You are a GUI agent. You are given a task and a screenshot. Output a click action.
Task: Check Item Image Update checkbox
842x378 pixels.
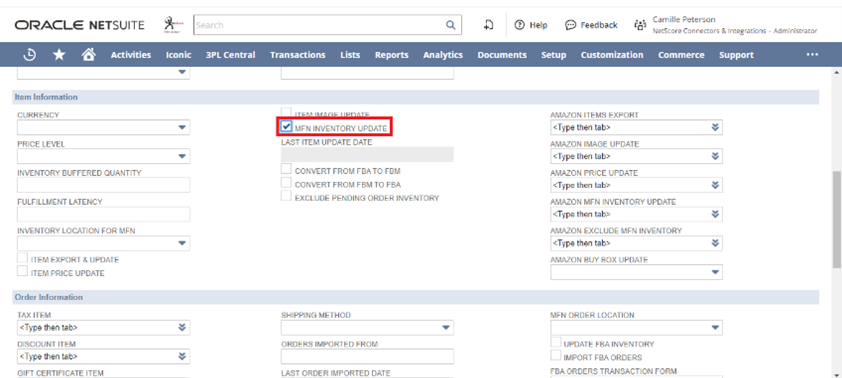pos(287,112)
